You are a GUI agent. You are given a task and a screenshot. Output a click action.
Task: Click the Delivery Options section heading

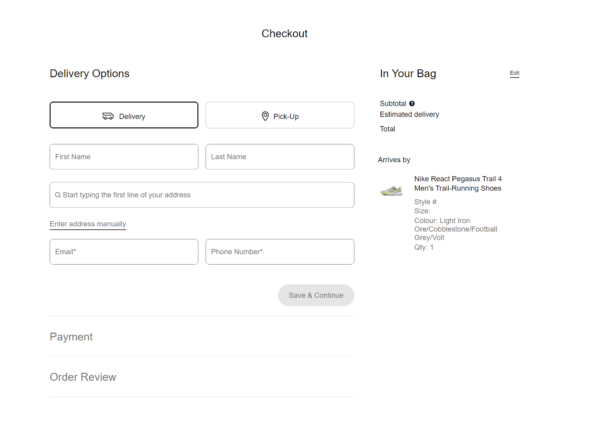click(x=90, y=74)
